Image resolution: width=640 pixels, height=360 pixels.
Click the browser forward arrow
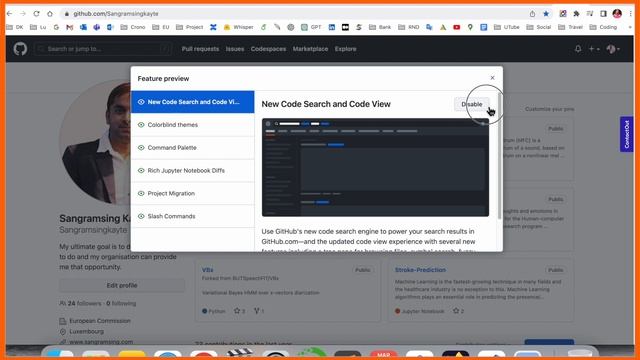23,13
